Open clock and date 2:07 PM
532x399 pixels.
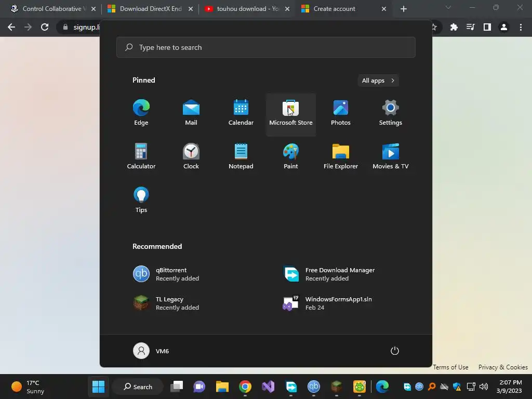point(509,387)
